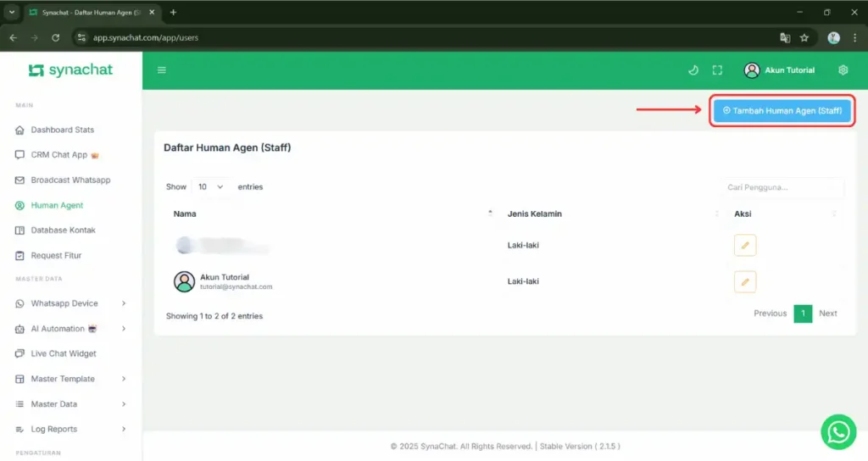Expand the Whatsapp Device submenu
The width and height of the screenshot is (868, 461).
[x=71, y=303]
